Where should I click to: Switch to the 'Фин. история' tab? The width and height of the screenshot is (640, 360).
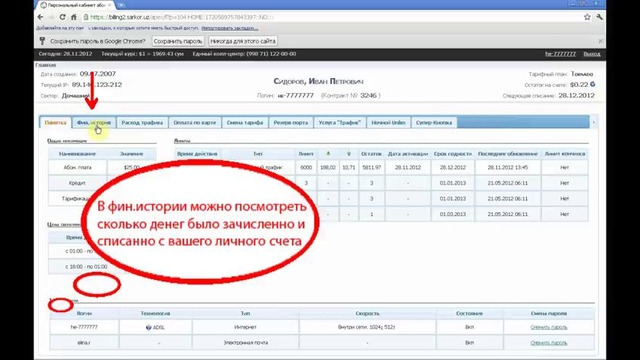[94, 122]
